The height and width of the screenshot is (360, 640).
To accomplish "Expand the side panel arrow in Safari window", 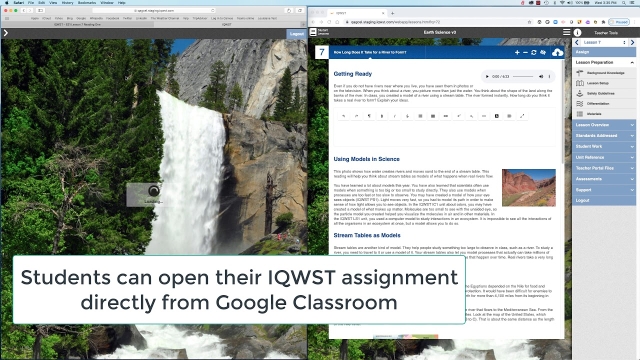I will pyautogui.click(x=6, y=33).
